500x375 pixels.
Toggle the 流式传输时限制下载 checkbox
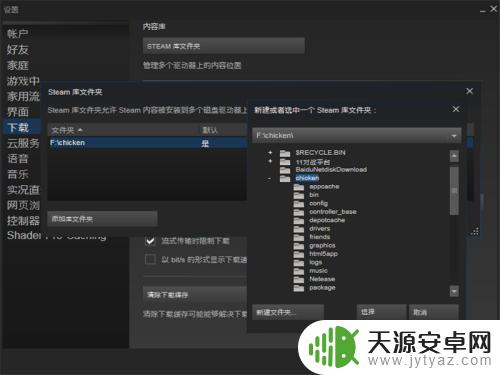(x=150, y=241)
